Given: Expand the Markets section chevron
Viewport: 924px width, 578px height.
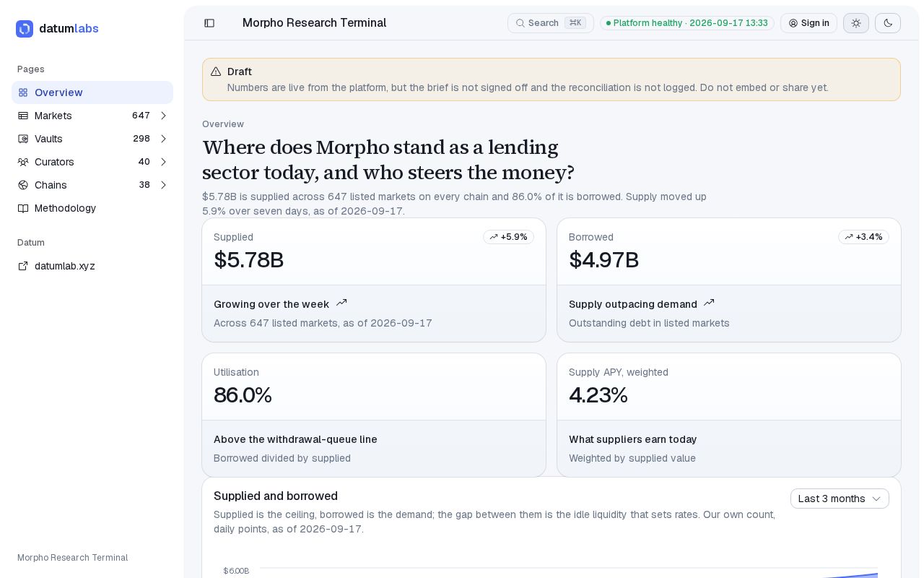Looking at the screenshot, I should pos(164,116).
